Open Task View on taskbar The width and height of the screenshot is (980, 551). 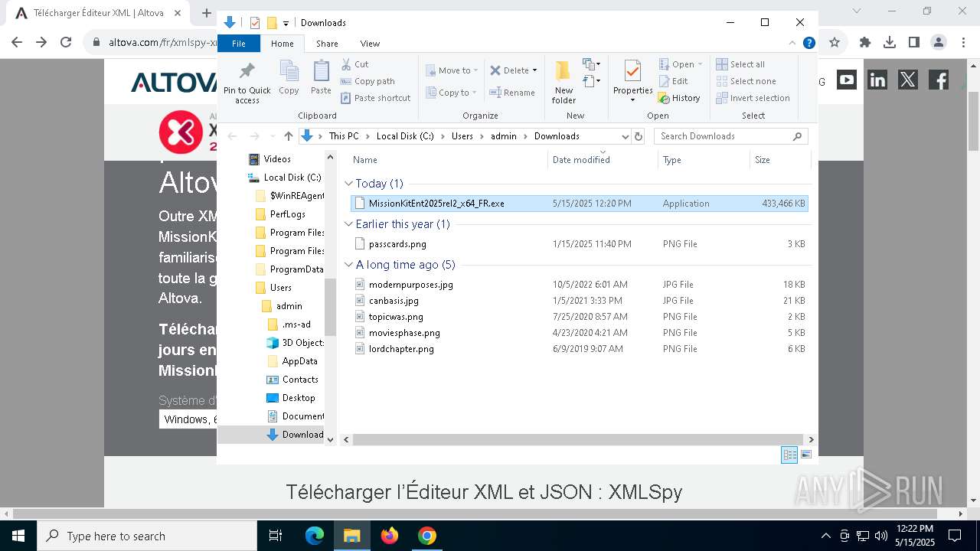point(276,536)
